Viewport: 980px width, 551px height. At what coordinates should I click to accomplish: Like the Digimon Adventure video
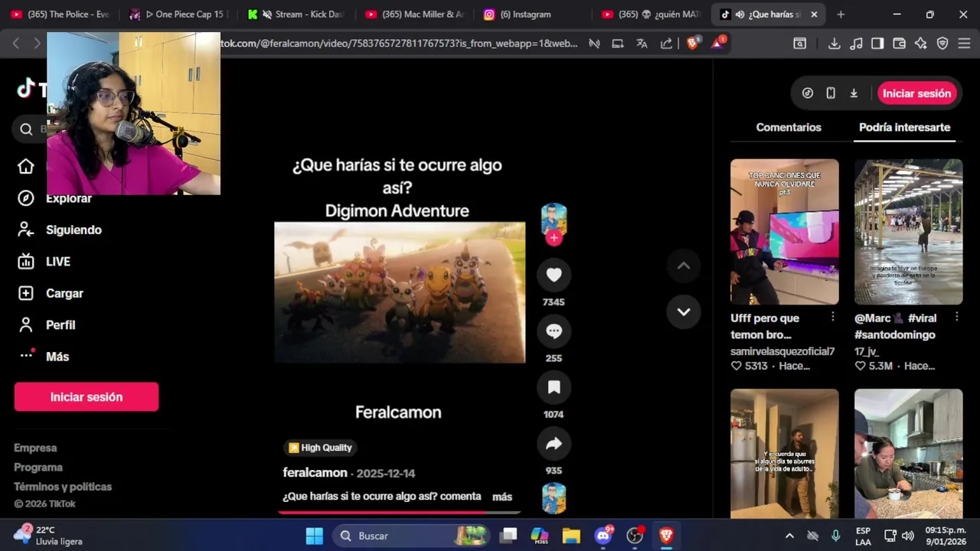click(x=554, y=275)
